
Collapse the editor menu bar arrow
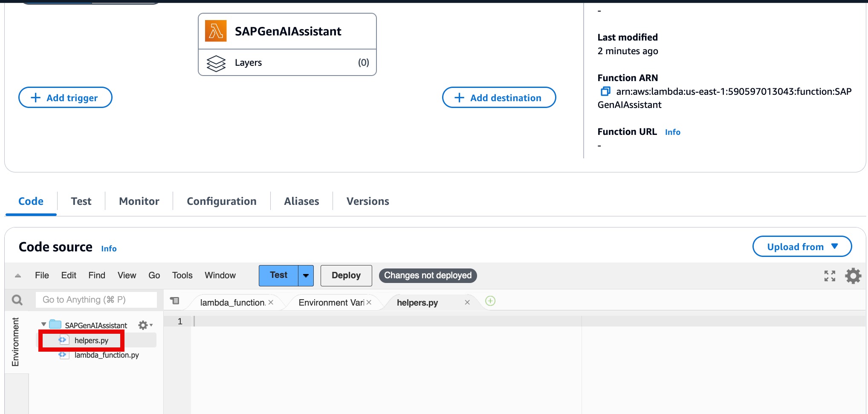coord(18,276)
